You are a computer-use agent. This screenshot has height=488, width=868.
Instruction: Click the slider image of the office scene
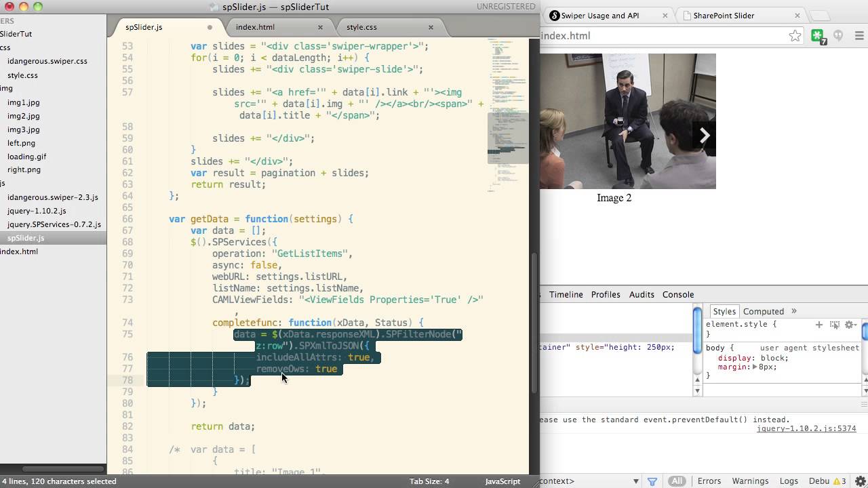[x=628, y=121]
